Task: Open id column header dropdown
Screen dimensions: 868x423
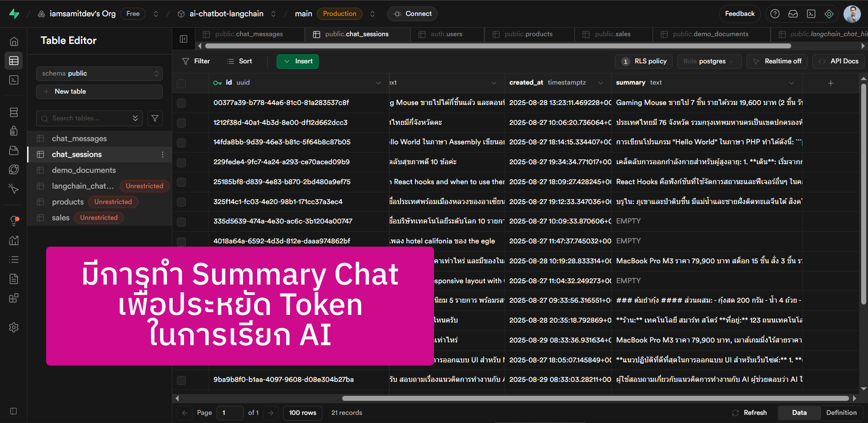Action: pyautogui.click(x=378, y=83)
